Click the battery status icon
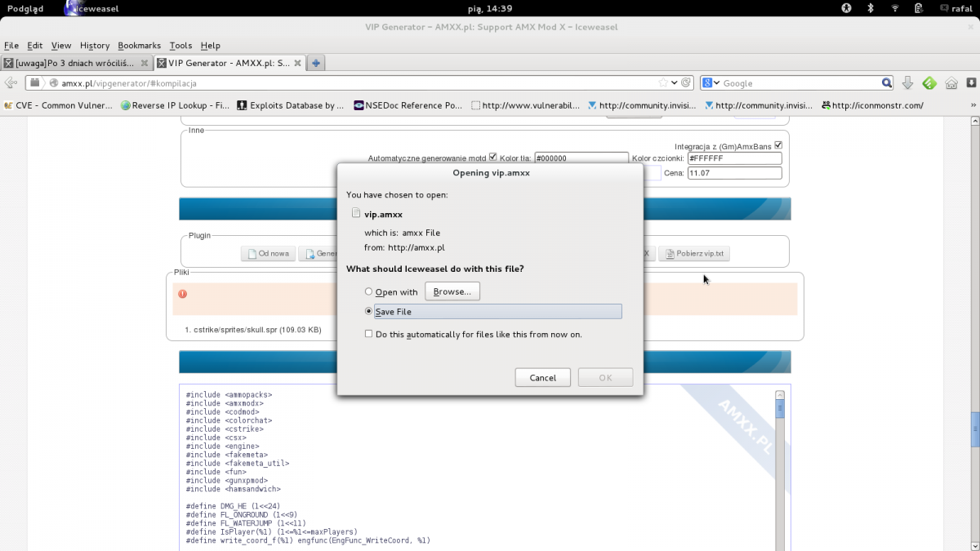 (x=920, y=8)
